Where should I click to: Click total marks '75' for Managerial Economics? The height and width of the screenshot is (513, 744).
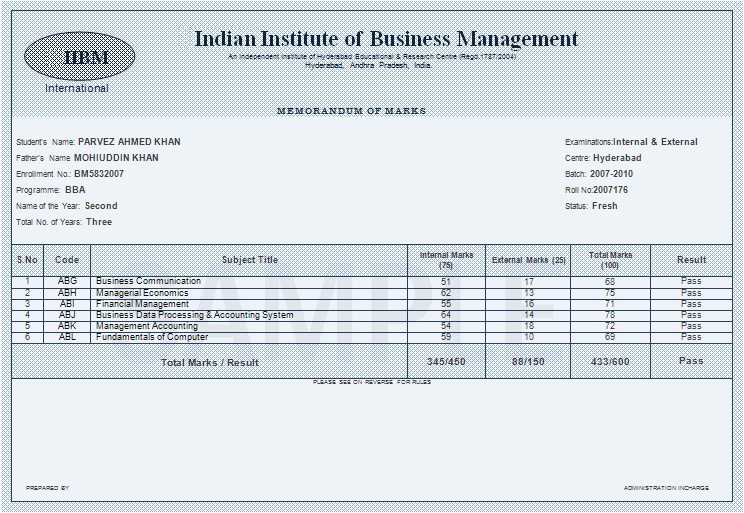pos(610,293)
